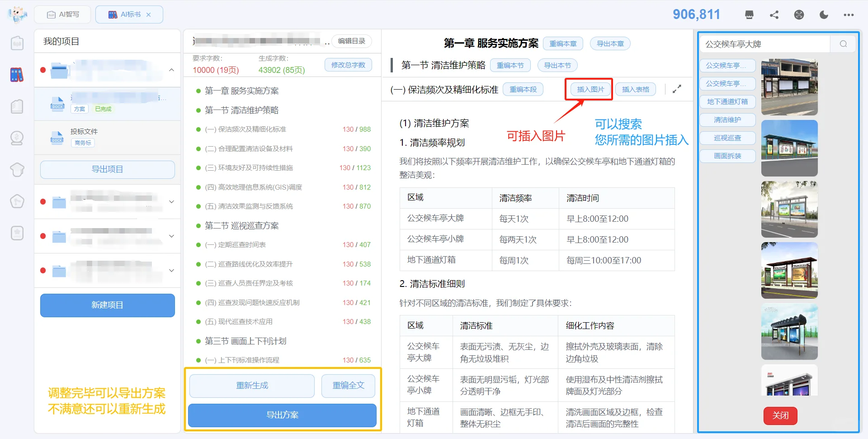868x439 pixels.
Task: Open the more options ellipsis icon
Action: click(x=849, y=14)
